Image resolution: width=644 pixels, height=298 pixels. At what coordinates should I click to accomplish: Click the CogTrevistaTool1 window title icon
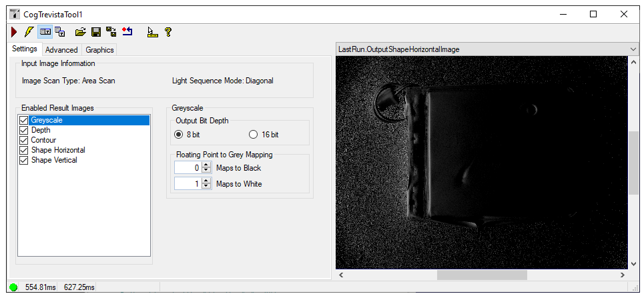click(15, 15)
